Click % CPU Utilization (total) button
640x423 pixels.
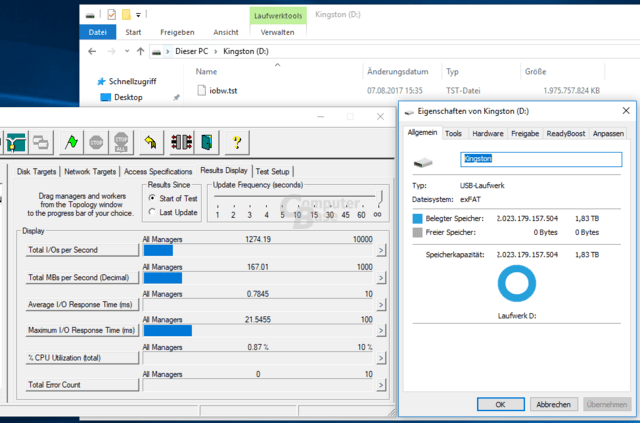coord(82,358)
